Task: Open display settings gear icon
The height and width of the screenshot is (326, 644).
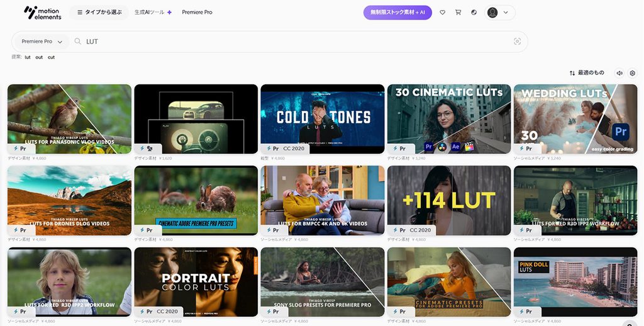Action: [x=633, y=73]
